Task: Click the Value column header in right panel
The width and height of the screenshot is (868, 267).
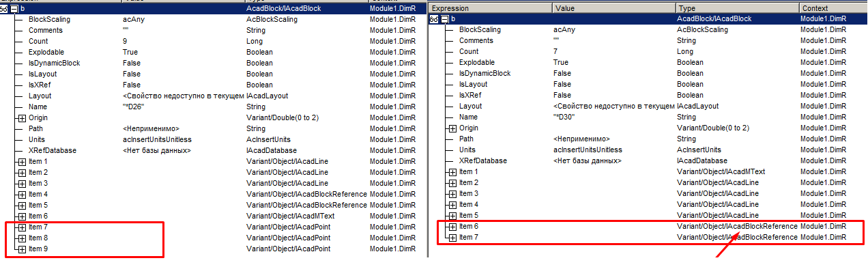Action: 613,8
